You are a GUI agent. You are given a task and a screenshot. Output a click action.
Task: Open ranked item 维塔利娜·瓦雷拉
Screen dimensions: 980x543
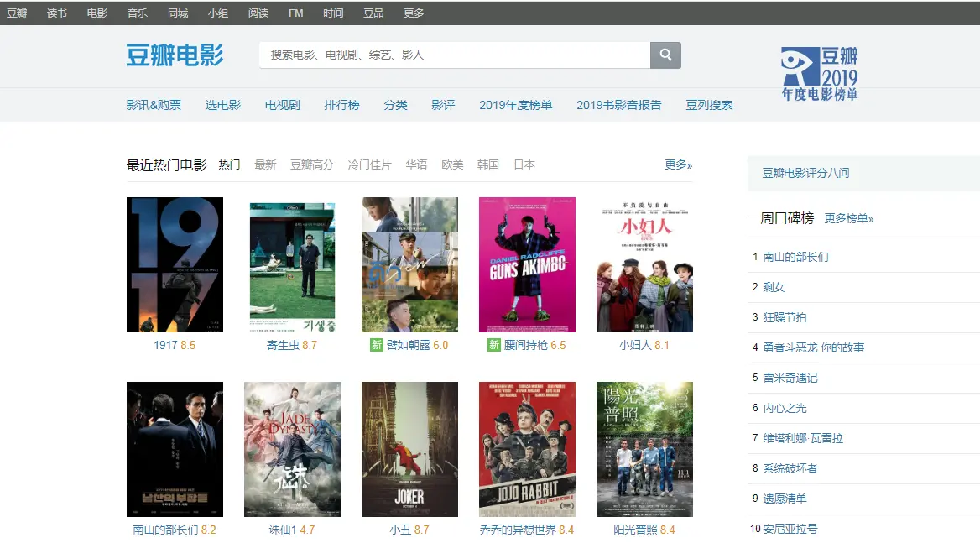(x=802, y=438)
